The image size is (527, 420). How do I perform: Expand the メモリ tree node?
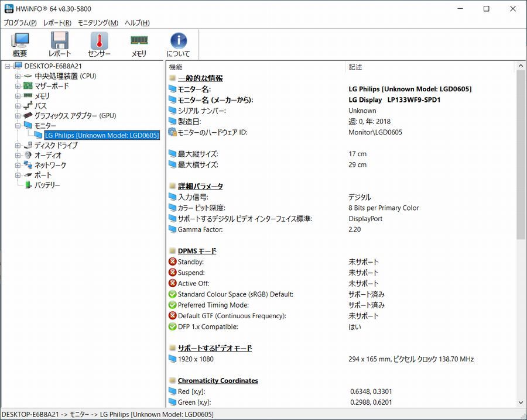pos(18,96)
